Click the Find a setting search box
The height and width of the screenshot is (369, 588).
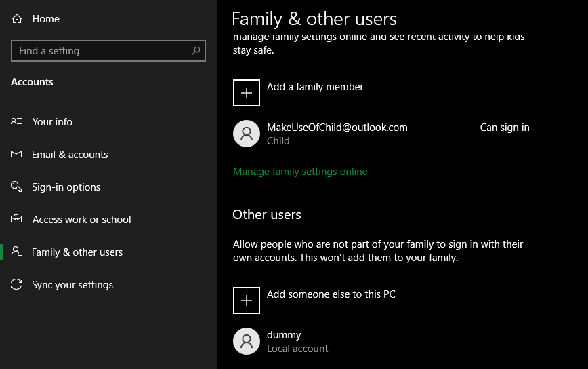point(108,51)
